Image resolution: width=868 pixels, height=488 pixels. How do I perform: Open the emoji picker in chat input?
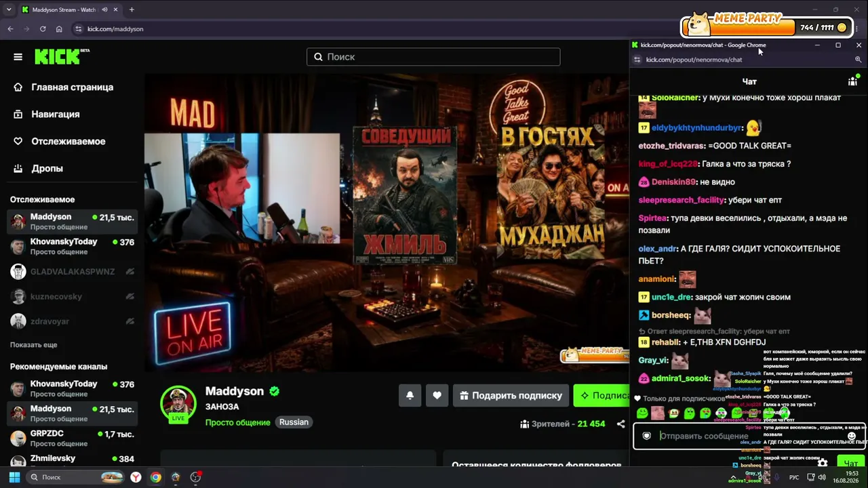click(852, 436)
